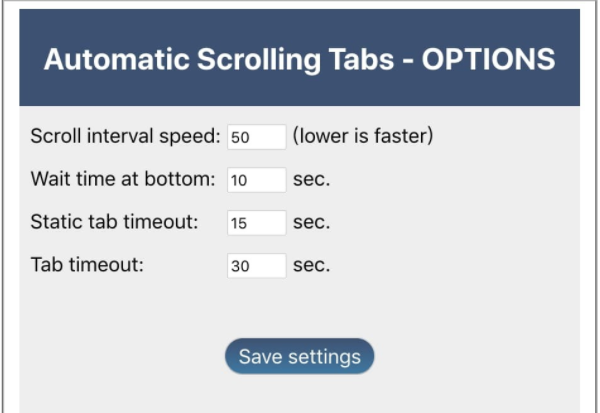Screen dimensions: 600x413
Task: Click "sec." beside Static tab timeout field
Action: click(311, 222)
